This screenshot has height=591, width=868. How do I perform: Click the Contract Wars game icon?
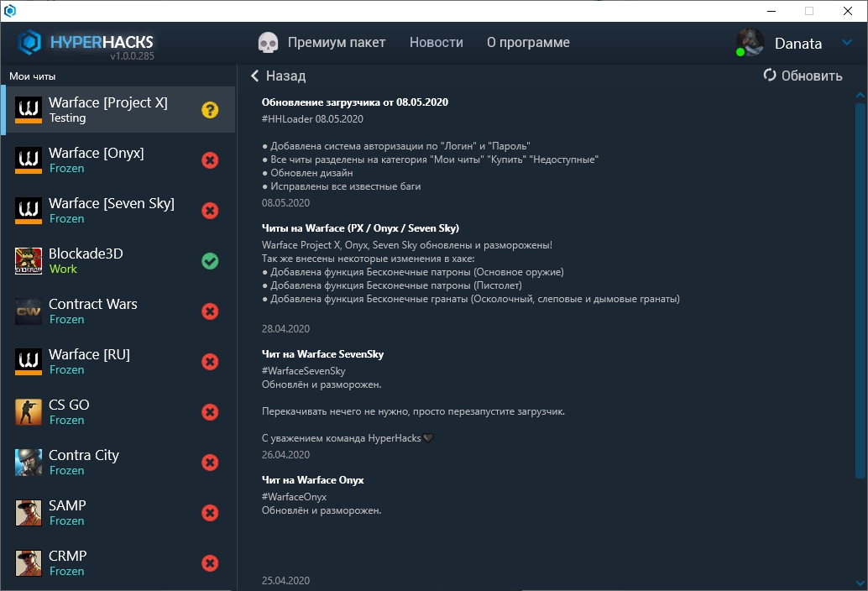point(29,311)
